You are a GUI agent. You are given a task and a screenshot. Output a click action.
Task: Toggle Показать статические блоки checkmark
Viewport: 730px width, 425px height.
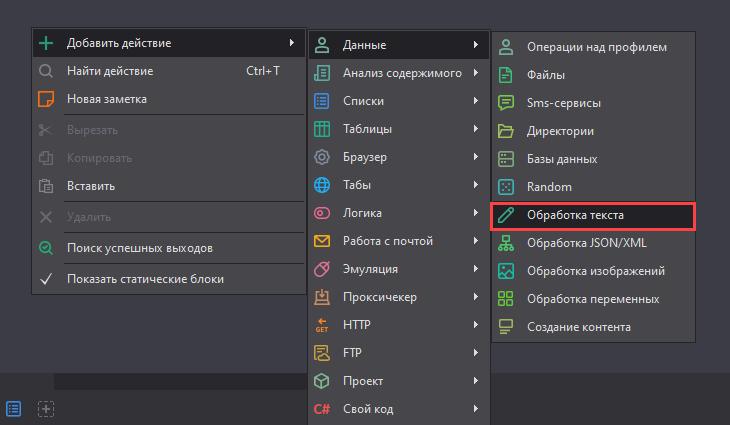46,279
